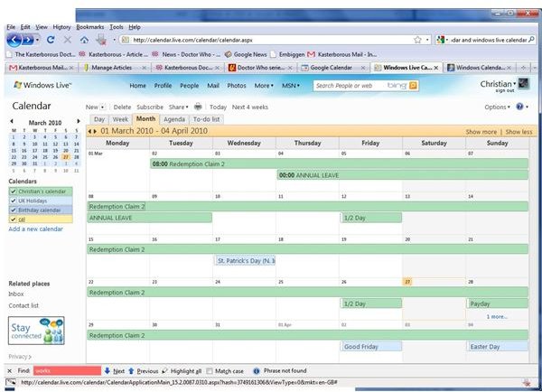Go to previous month in mini calendar
542x392 pixels.
point(12,121)
